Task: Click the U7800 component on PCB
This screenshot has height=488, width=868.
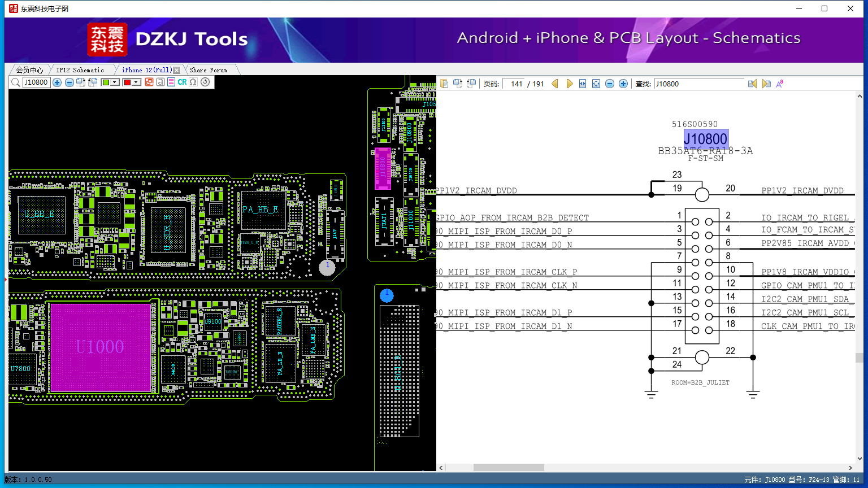Action: point(21,369)
